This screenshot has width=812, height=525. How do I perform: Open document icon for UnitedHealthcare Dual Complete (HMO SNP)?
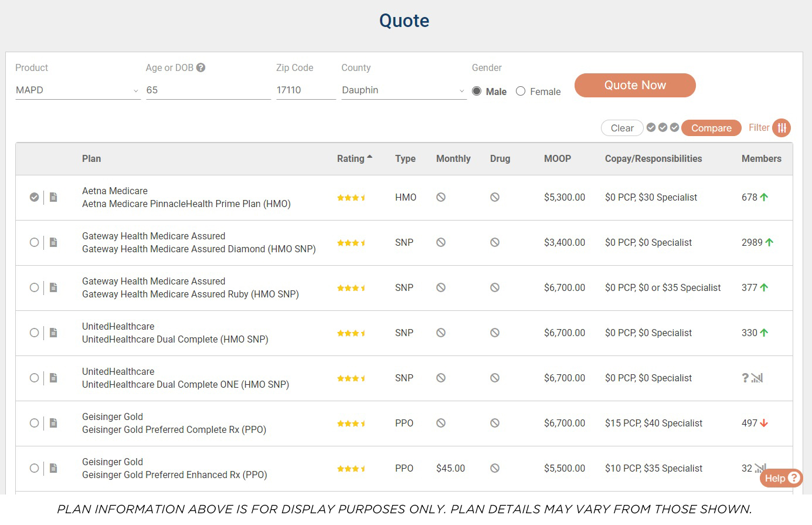pos(53,333)
